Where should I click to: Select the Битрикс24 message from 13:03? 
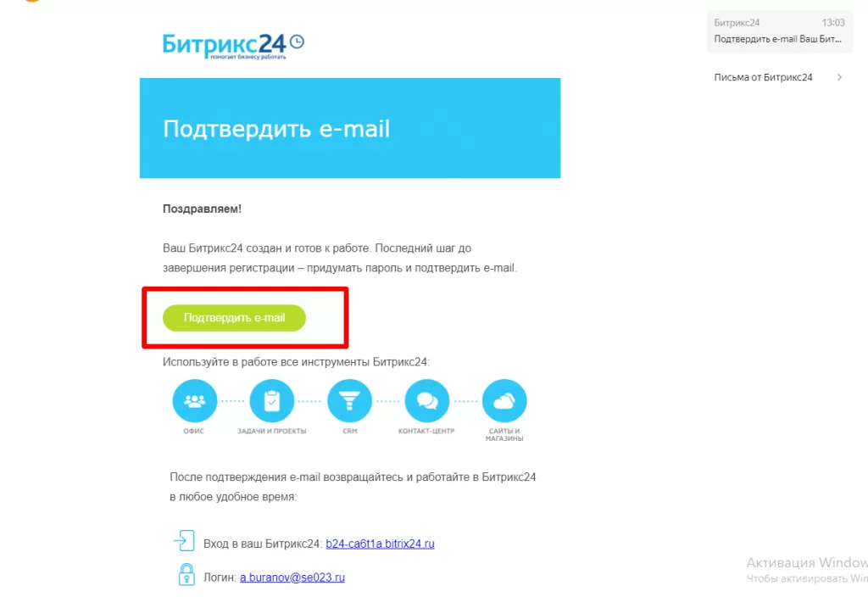780,31
